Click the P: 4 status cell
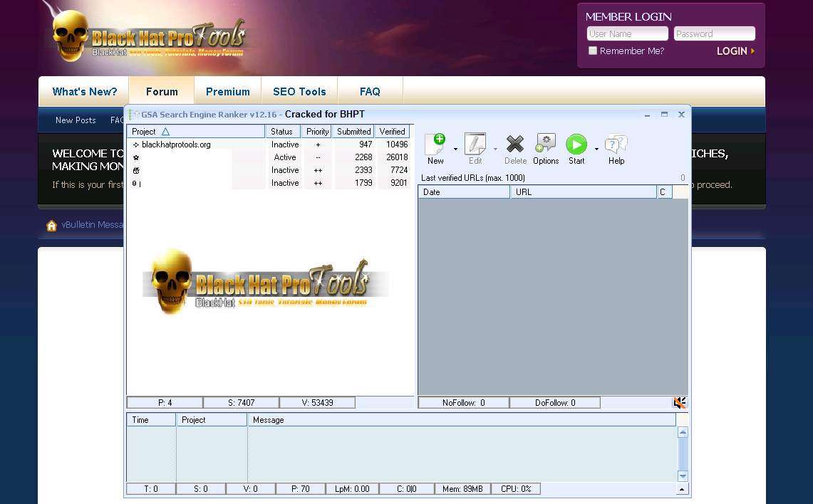Screen dimensions: 813x504 pos(165,402)
